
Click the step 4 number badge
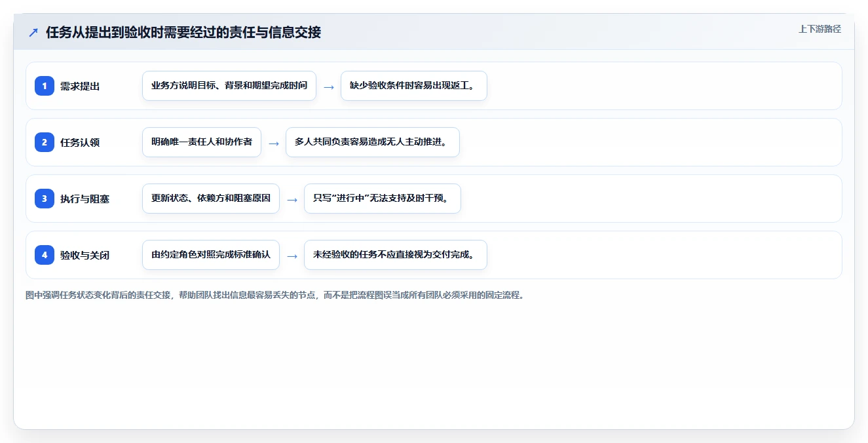[45, 255]
